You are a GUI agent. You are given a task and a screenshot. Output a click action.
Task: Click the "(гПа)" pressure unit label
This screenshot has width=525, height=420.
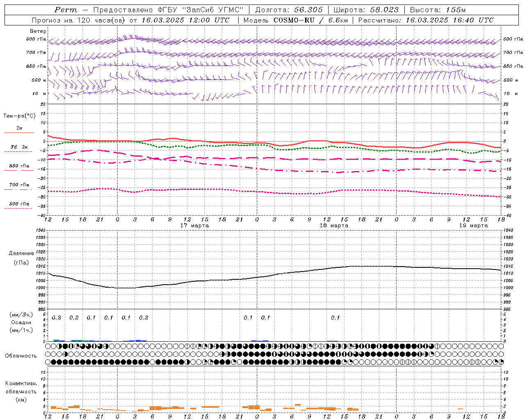tap(21, 263)
